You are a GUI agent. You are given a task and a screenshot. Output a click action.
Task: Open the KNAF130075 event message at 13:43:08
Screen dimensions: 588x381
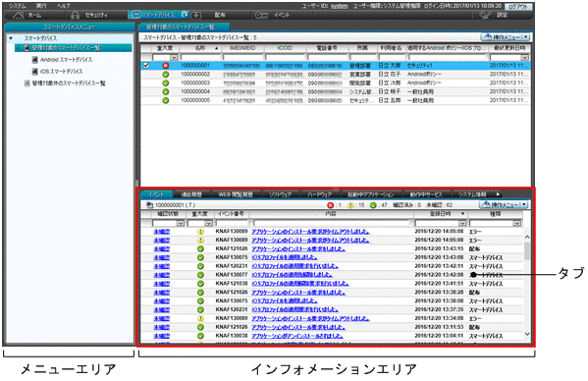(x=285, y=257)
